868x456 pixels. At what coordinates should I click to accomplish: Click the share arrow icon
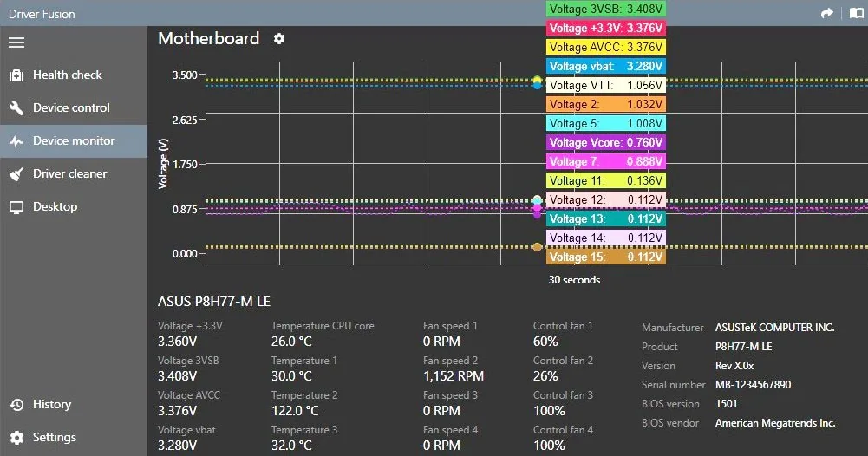(827, 13)
